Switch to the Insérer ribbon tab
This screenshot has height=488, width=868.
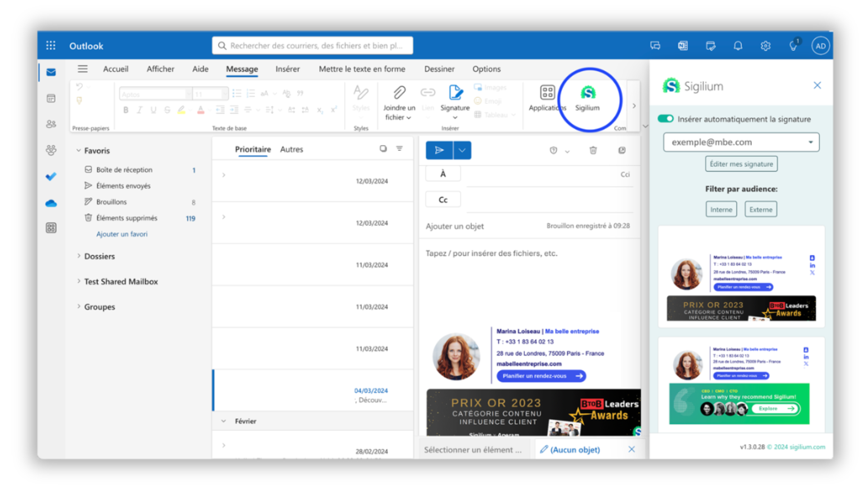coord(288,69)
